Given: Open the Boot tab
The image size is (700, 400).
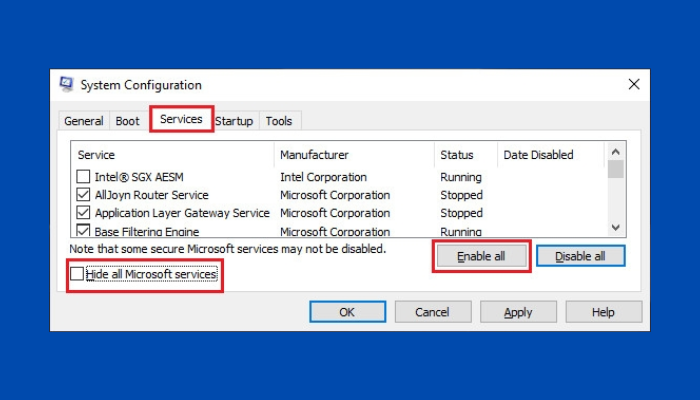Looking at the screenshot, I should tap(127, 121).
